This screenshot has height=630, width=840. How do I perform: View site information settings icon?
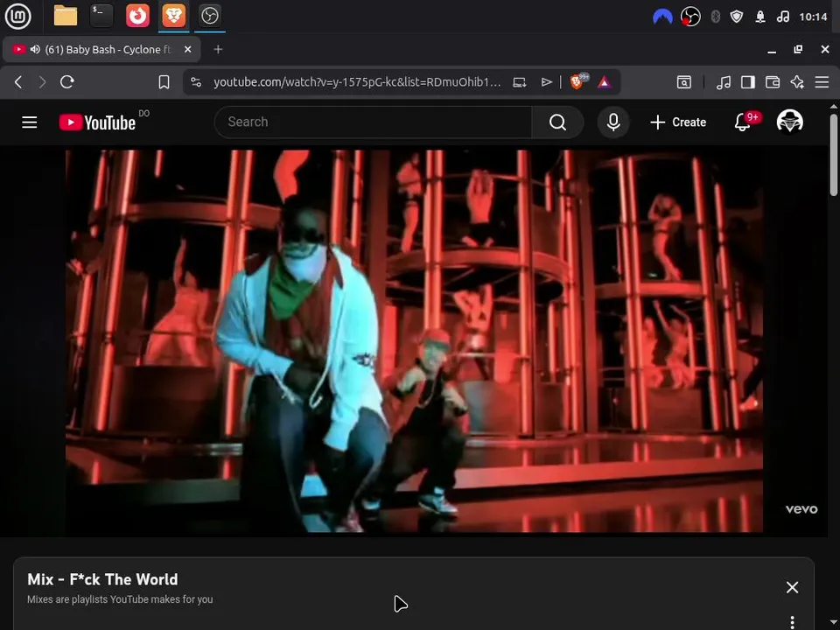pos(196,82)
